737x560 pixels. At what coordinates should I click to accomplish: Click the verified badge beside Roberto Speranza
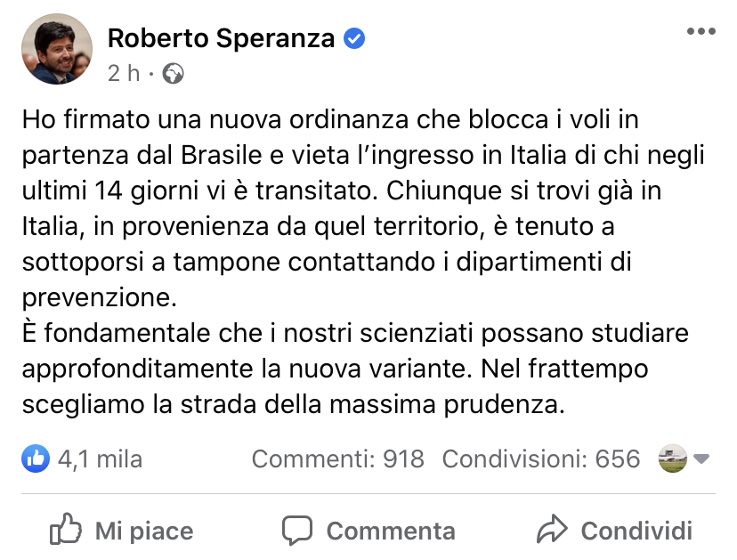354,39
